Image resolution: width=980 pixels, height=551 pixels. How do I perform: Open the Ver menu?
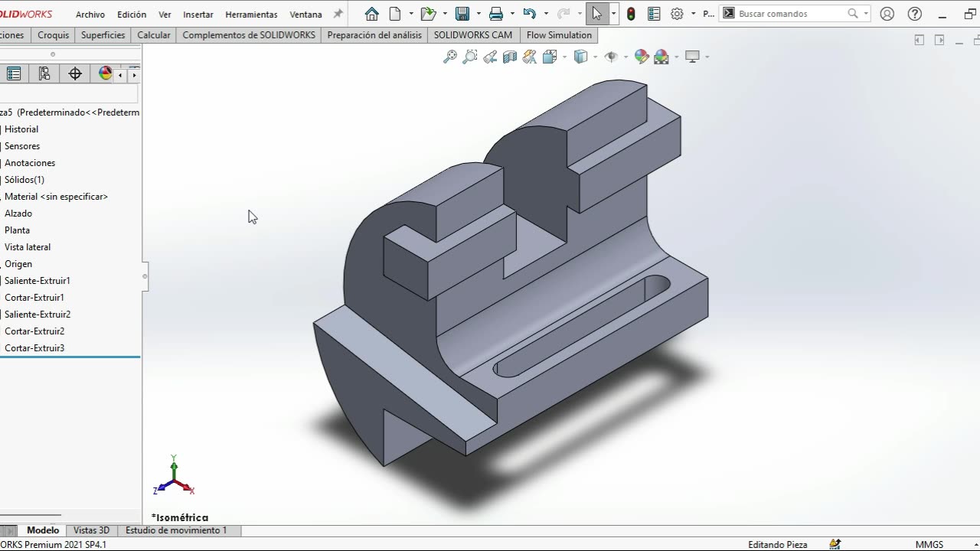pyautogui.click(x=165, y=15)
